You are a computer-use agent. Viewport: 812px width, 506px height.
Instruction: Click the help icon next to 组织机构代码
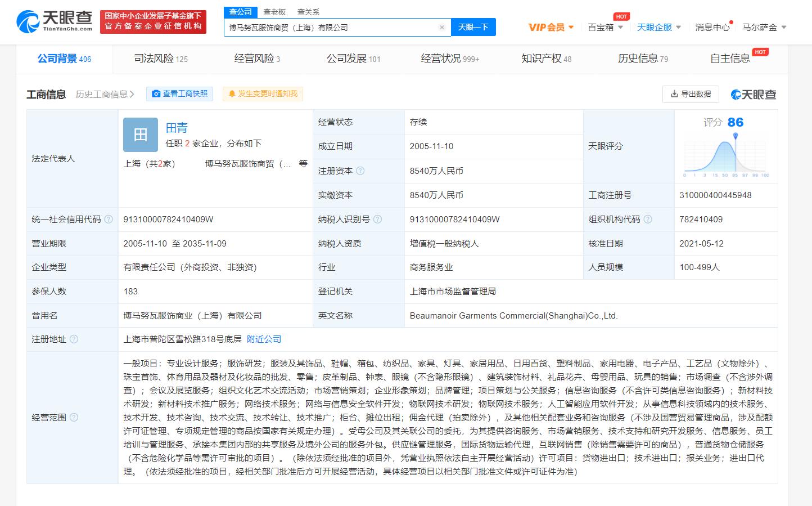point(648,220)
